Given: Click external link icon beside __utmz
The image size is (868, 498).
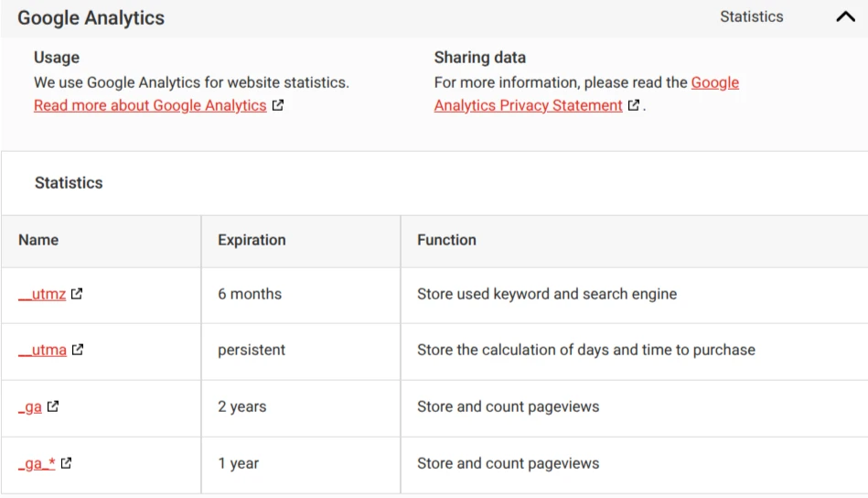Looking at the screenshot, I should tap(77, 293).
